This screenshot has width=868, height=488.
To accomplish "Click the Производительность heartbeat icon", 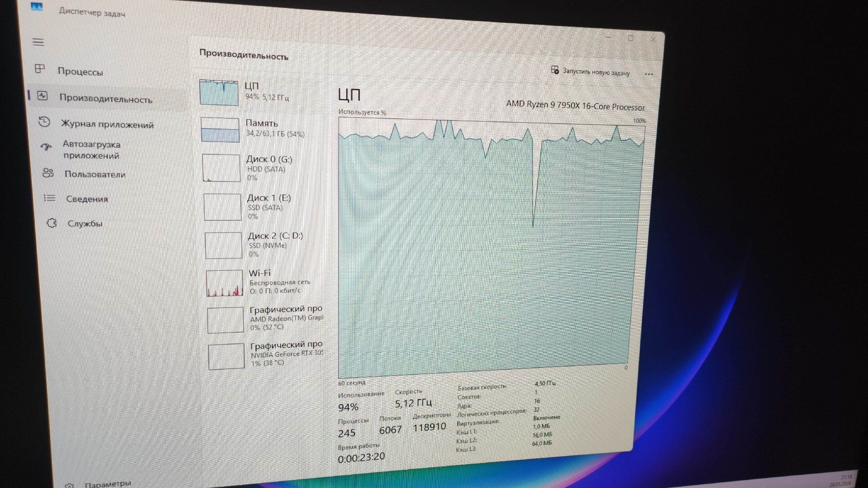I will [x=42, y=96].
